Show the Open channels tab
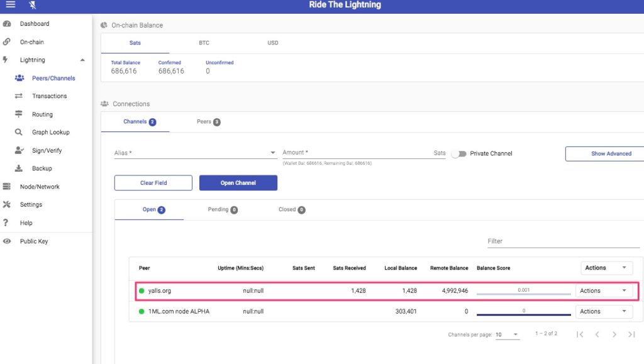The height and width of the screenshot is (364, 644). pyautogui.click(x=149, y=210)
